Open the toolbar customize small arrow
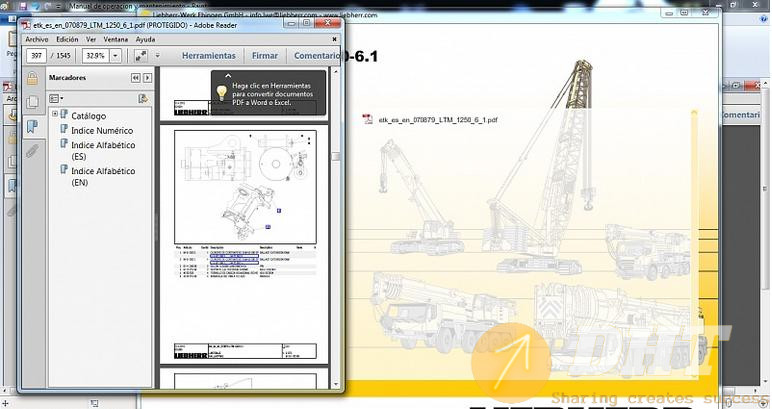The height and width of the screenshot is (409, 772). point(158,56)
